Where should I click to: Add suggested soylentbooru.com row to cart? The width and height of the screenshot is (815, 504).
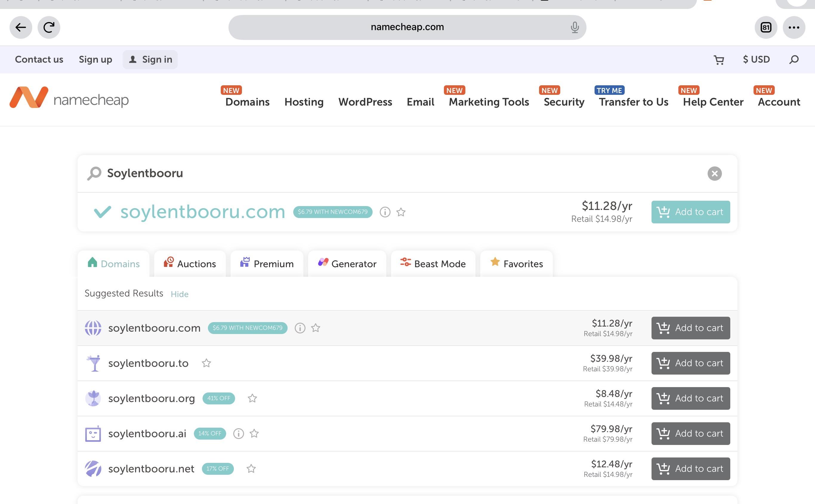click(691, 328)
